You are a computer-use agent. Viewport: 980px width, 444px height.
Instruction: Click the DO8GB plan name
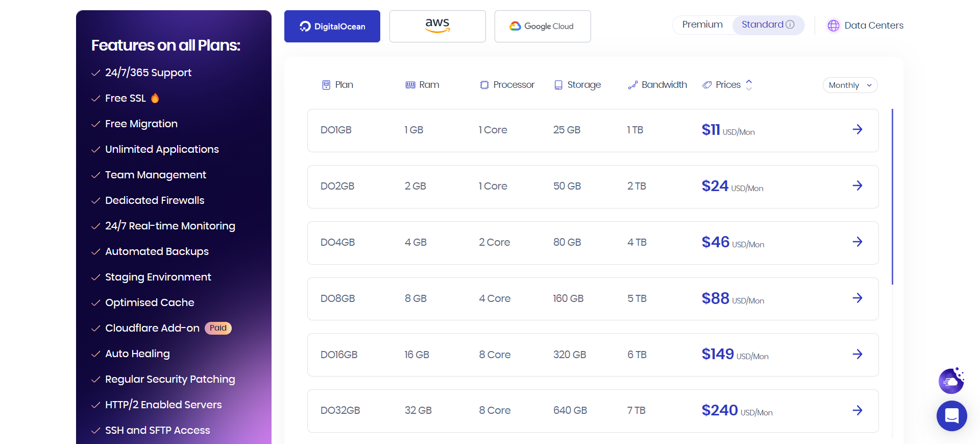coord(337,298)
